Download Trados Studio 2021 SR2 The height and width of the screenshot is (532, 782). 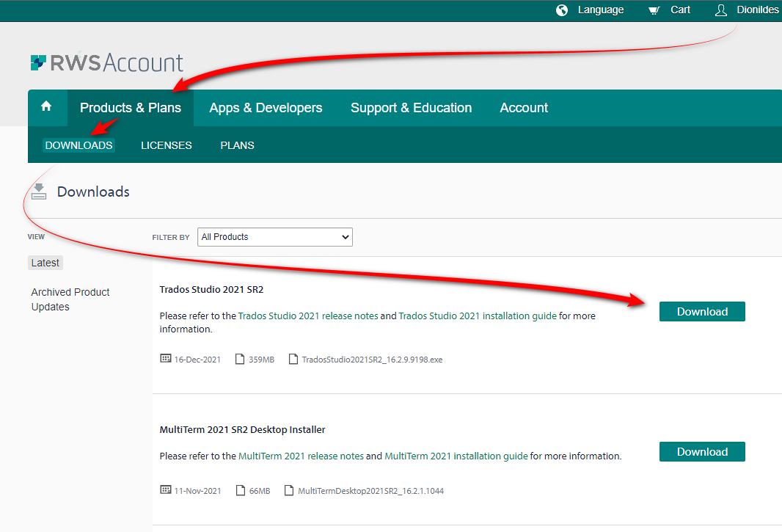click(702, 311)
